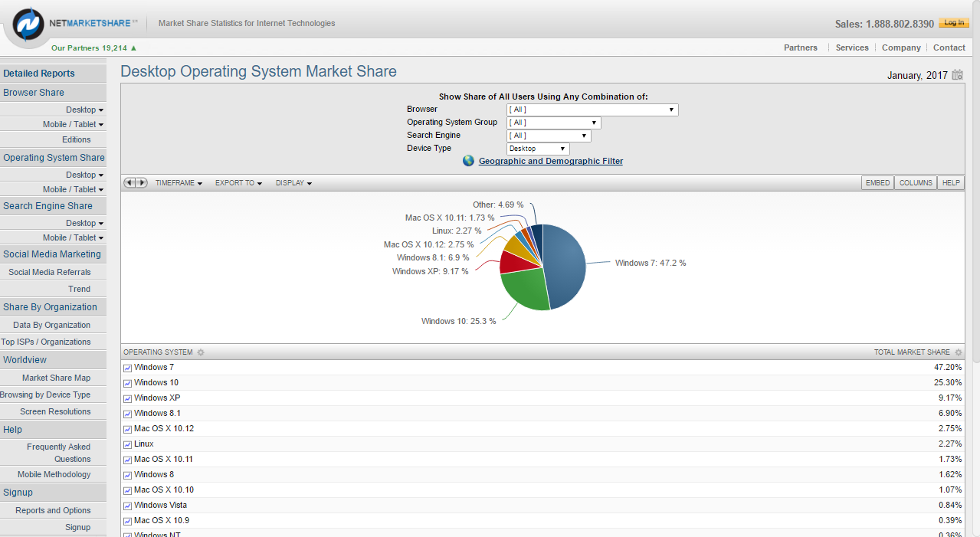Open the Editions sidebar link
The height and width of the screenshot is (537, 980).
(x=77, y=139)
